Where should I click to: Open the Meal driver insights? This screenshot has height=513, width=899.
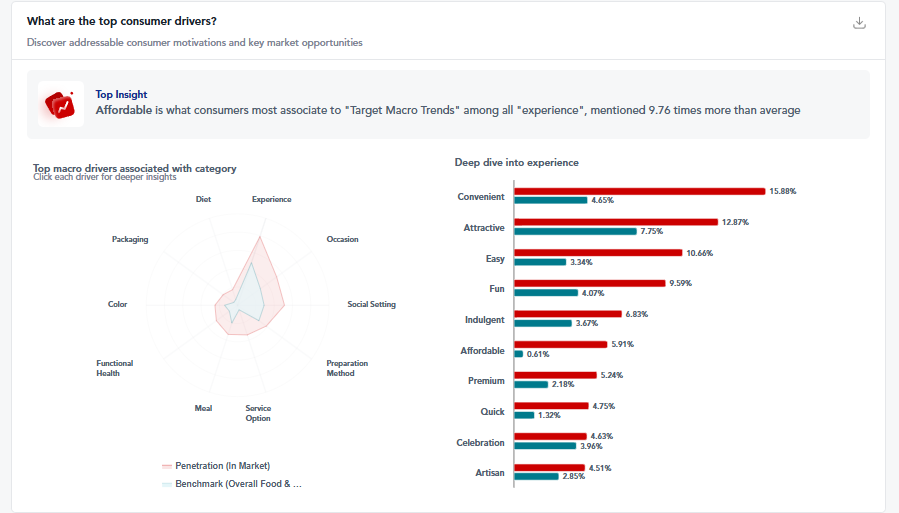point(203,408)
